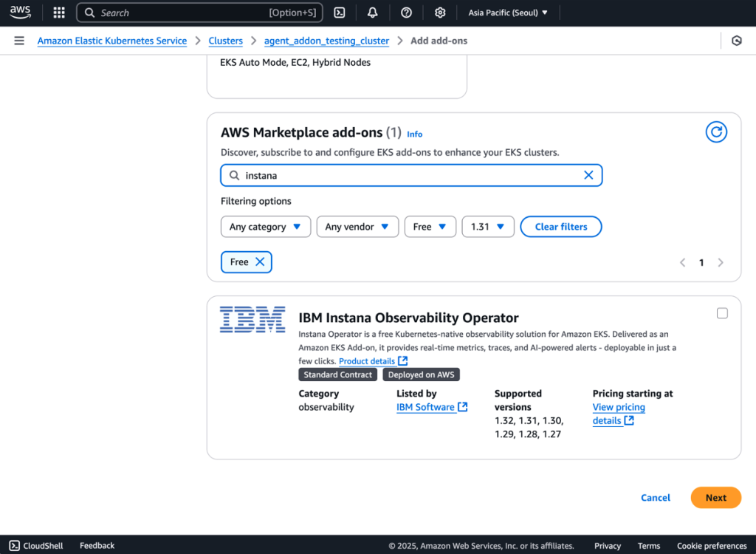Click the Next button to proceed
This screenshot has height=554, width=756.
pyautogui.click(x=715, y=497)
